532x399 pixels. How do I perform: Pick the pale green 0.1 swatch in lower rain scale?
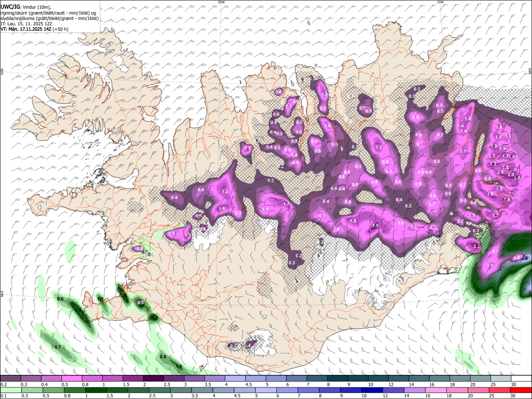point(10,390)
